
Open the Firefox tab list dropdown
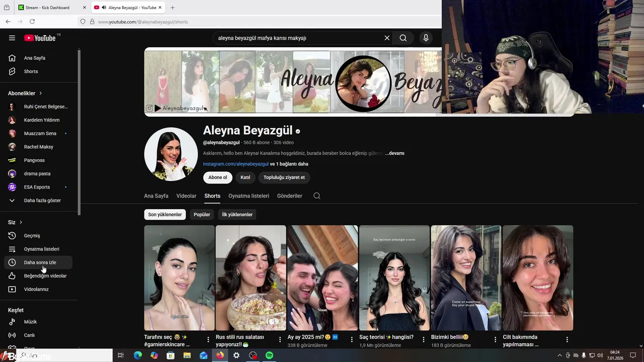tap(7, 8)
